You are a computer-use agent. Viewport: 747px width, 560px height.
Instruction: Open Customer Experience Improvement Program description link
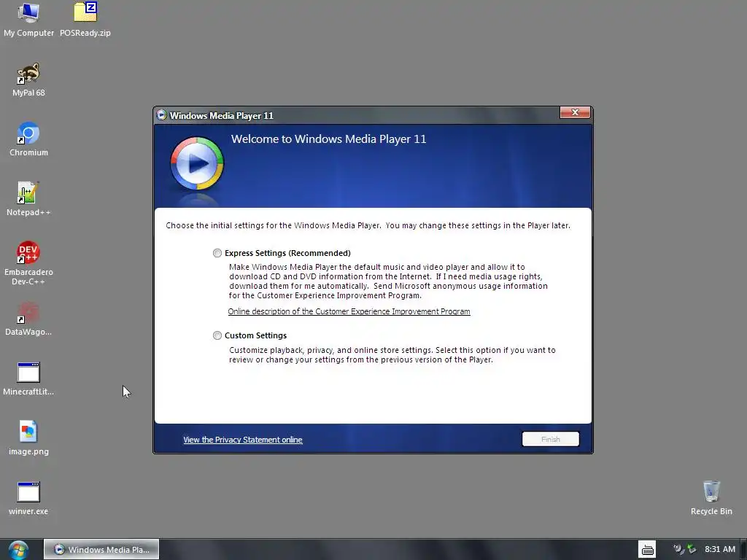point(349,311)
